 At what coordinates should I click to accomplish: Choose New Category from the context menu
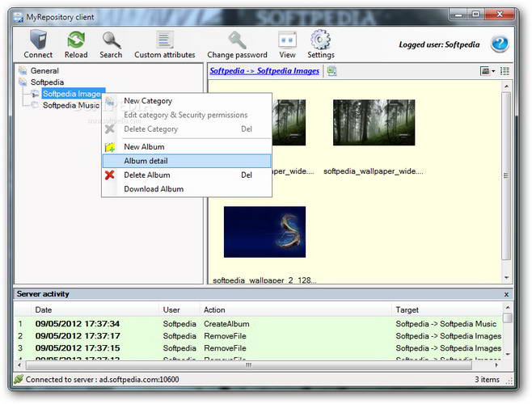pos(187,101)
